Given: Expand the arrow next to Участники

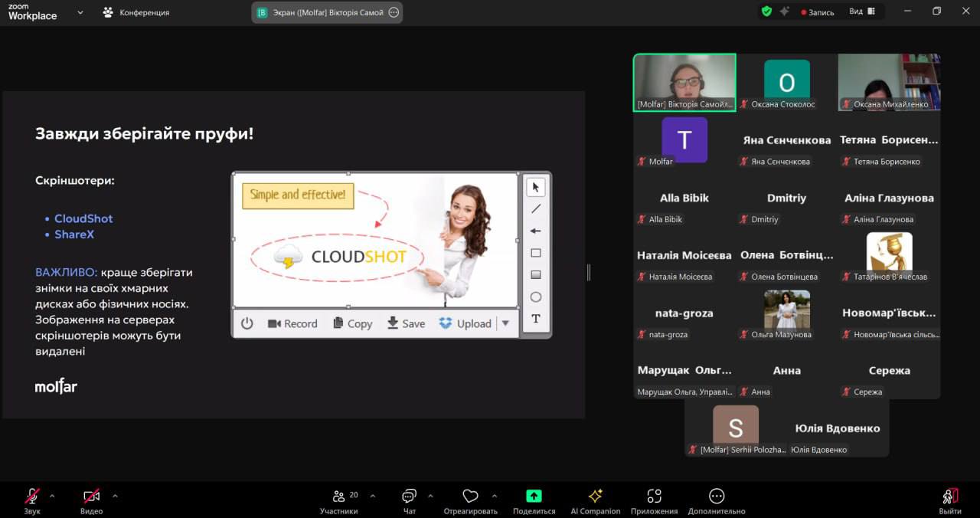Looking at the screenshot, I should [x=372, y=496].
